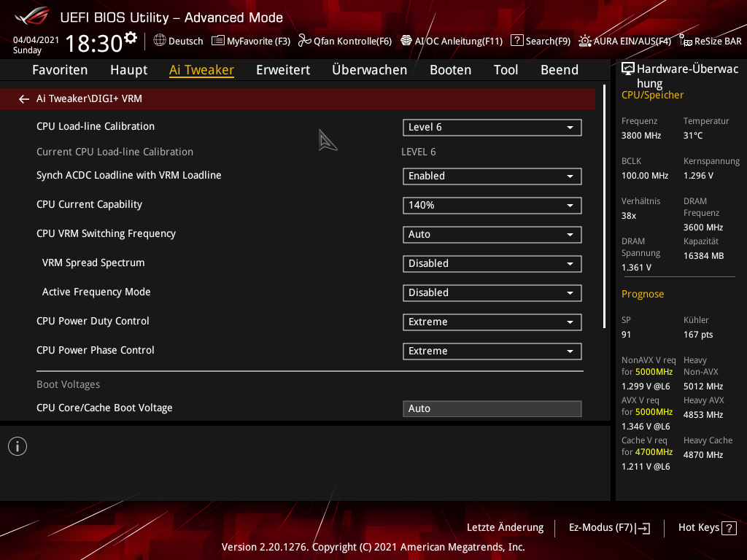The width and height of the screenshot is (747, 560).
Task: Click the CPU Core/Cache Boot Voltage label
Action: (x=105, y=408)
